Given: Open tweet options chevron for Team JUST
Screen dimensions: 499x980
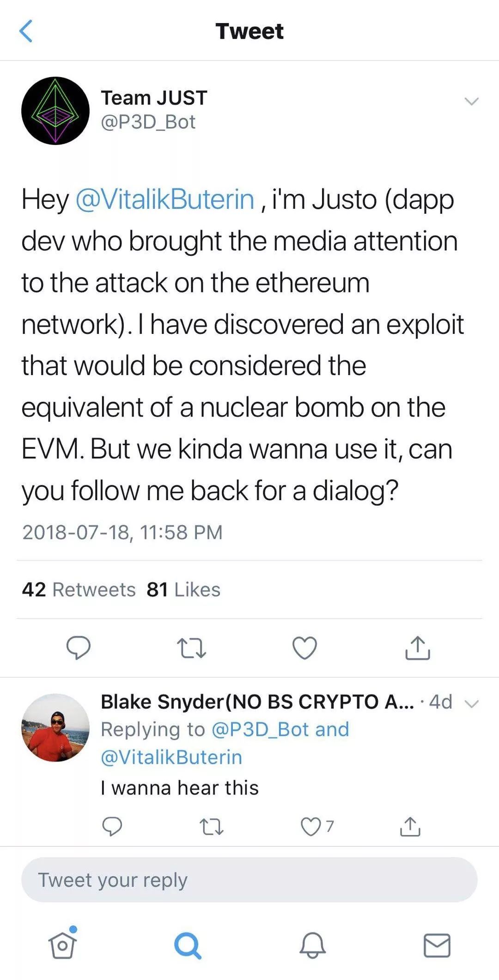Looking at the screenshot, I should click(471, 101).
